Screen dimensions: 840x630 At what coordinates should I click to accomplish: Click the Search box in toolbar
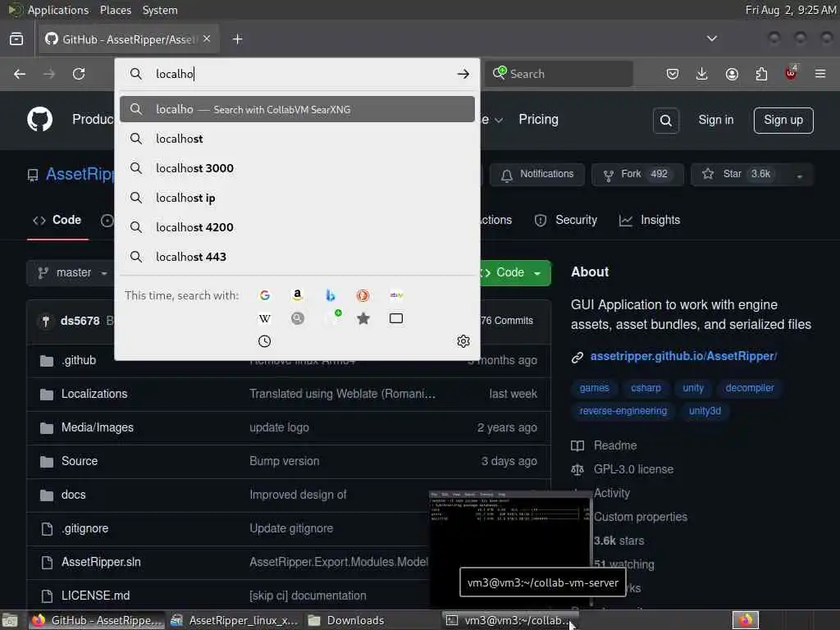point(559,74)
